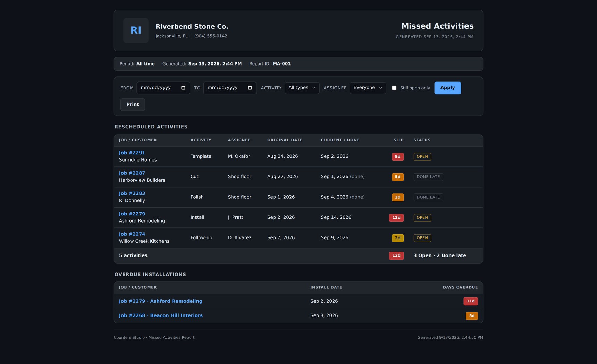Viewport: 597px width, 364px height.
Task: Open calendar picker in FROM date field
Action: pyautogui.click(x=183, y=88)
